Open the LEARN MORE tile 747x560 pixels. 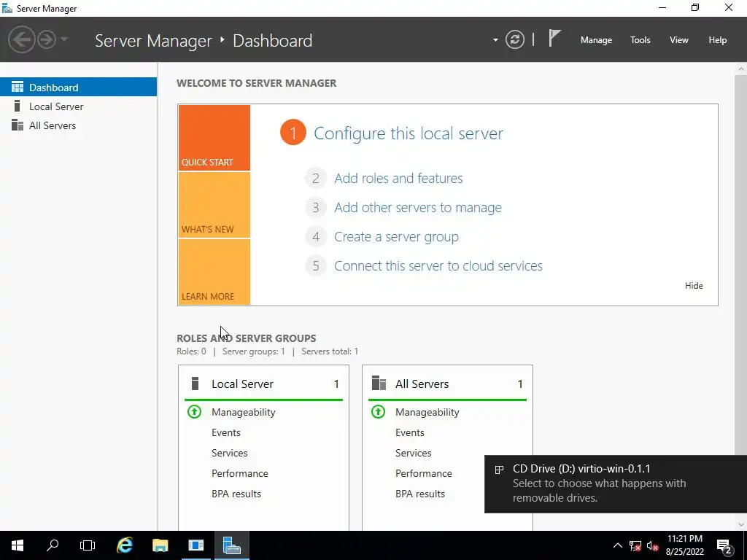[x=214, y=272]
